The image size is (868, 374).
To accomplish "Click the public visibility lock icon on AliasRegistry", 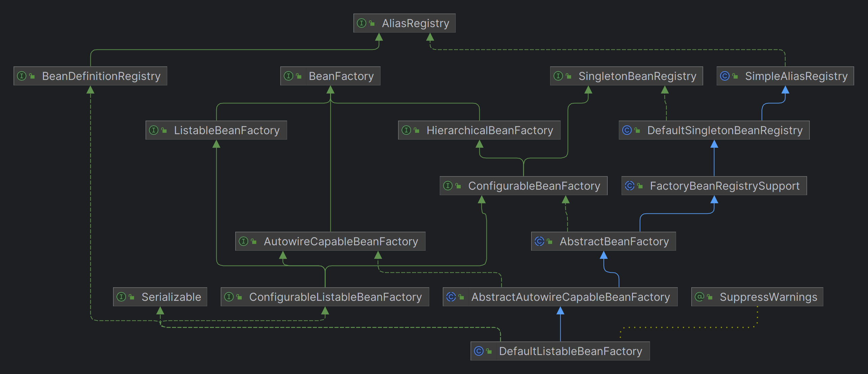I will pos(372,23).
